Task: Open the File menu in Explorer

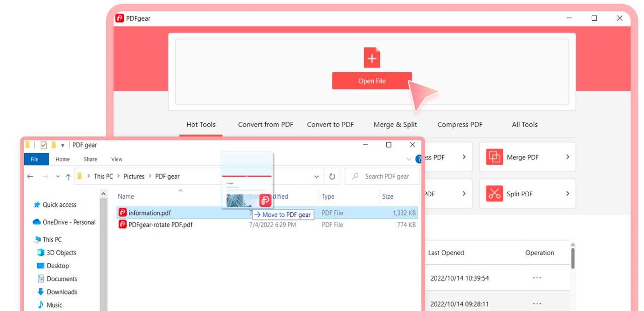Action: pyautogui.click(x=36, y=159)
